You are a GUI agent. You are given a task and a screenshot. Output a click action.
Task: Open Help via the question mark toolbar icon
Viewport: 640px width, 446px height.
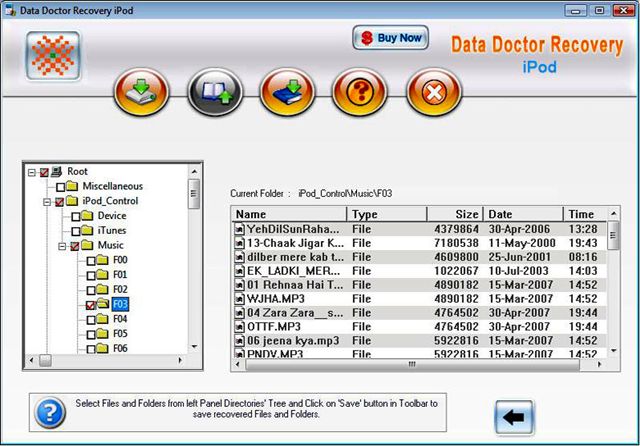[x=360, y=92]
